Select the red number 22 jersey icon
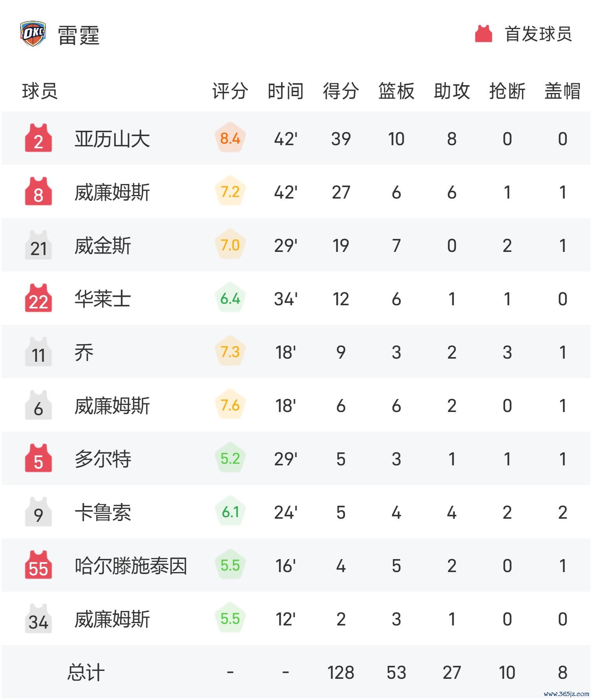Viewport: 592px width, 700px height. 38,298
